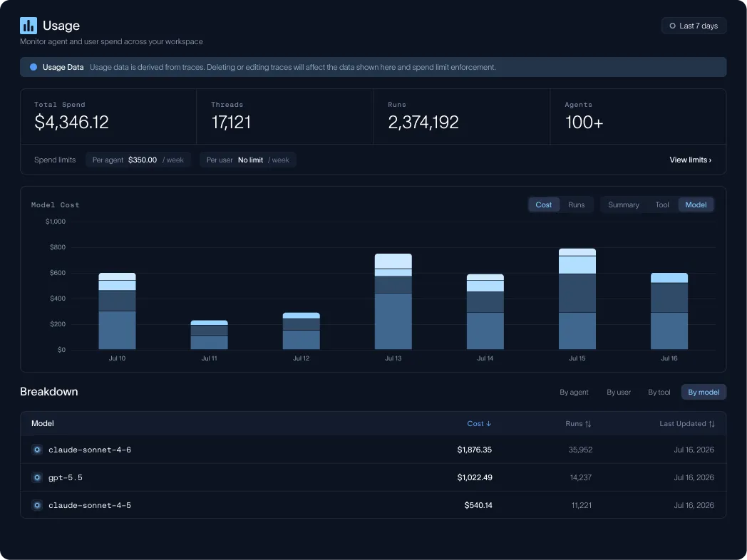
Task: Click the Jul 11 bar in chart
Action: click(209, 335)
